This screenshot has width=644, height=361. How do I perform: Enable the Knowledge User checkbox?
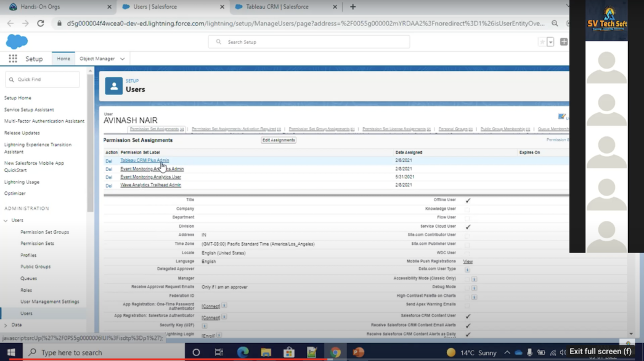coord(468,209)
